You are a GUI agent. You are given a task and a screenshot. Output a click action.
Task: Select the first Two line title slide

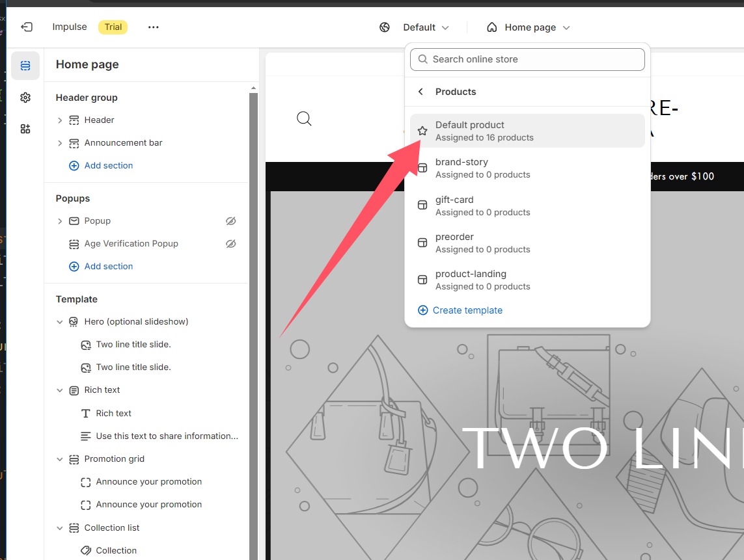(x=133, y=344)
